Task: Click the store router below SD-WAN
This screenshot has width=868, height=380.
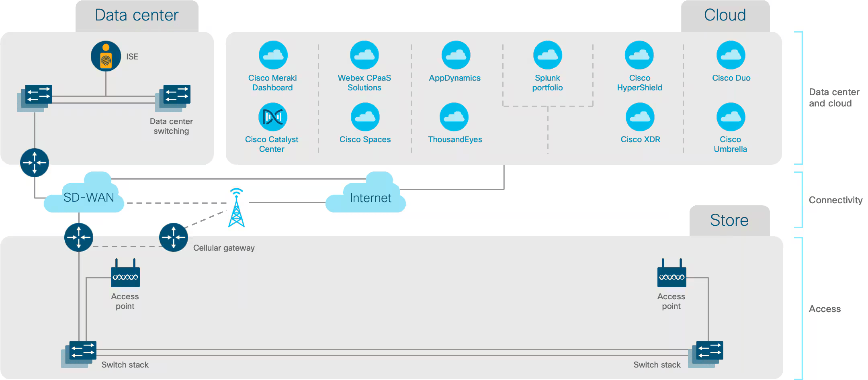Action: point(79,237)
